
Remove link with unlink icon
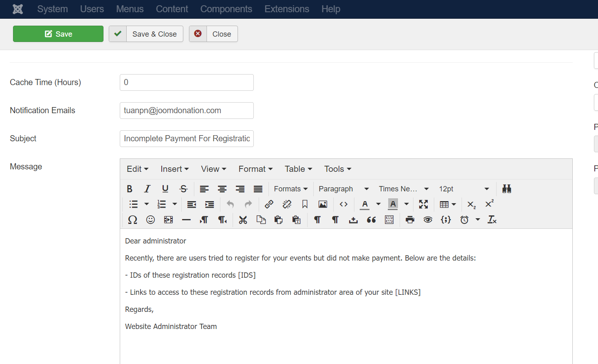pos(287,204)
